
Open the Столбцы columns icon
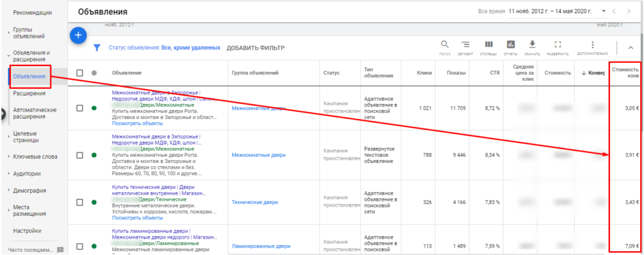coord(489,45)
